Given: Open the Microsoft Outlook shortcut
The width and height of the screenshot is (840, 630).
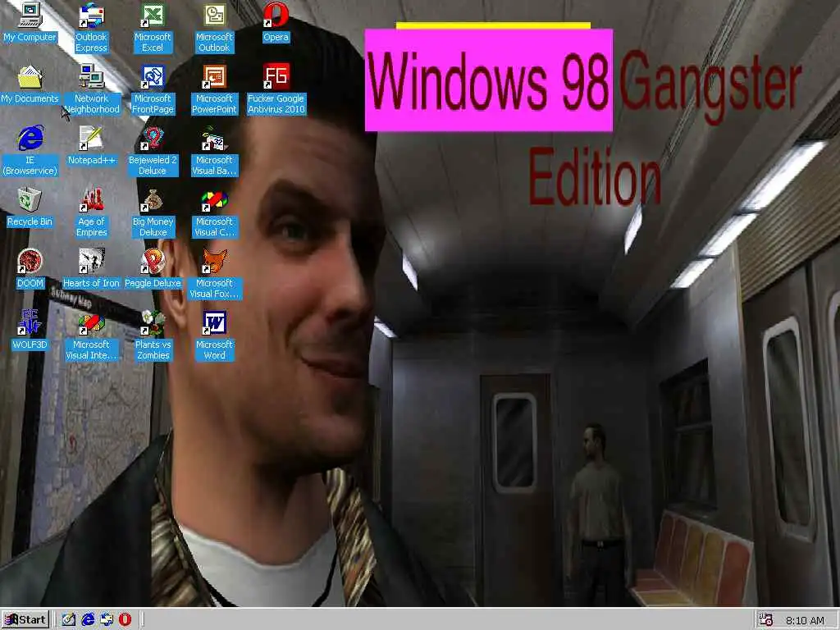Looking at the screenshot, I should point(214,28).
